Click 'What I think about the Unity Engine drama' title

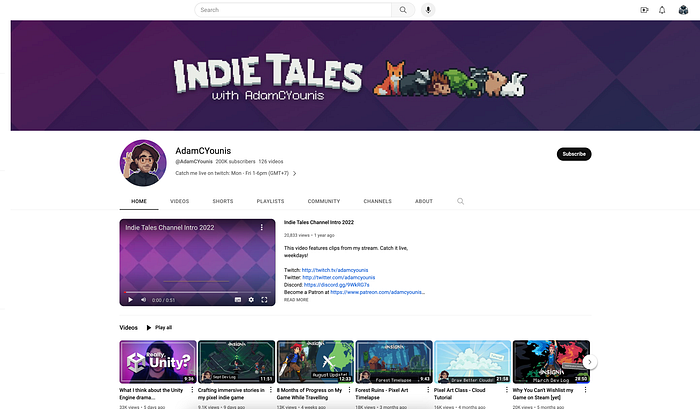coord(151,394)
